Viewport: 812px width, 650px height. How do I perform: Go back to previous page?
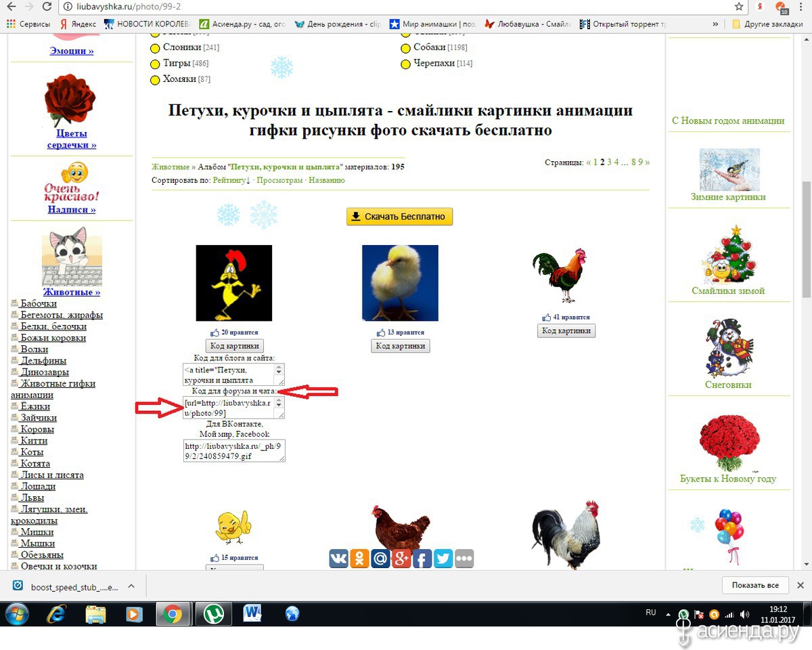pos(11,7)
